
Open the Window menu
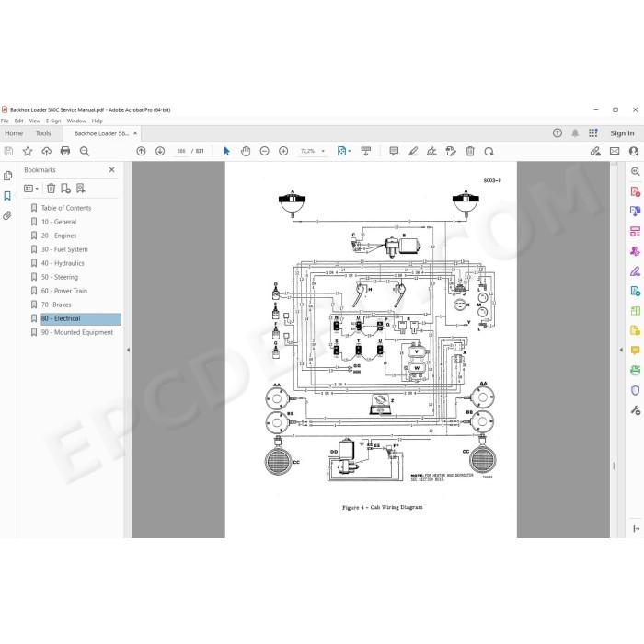[76, 121]
